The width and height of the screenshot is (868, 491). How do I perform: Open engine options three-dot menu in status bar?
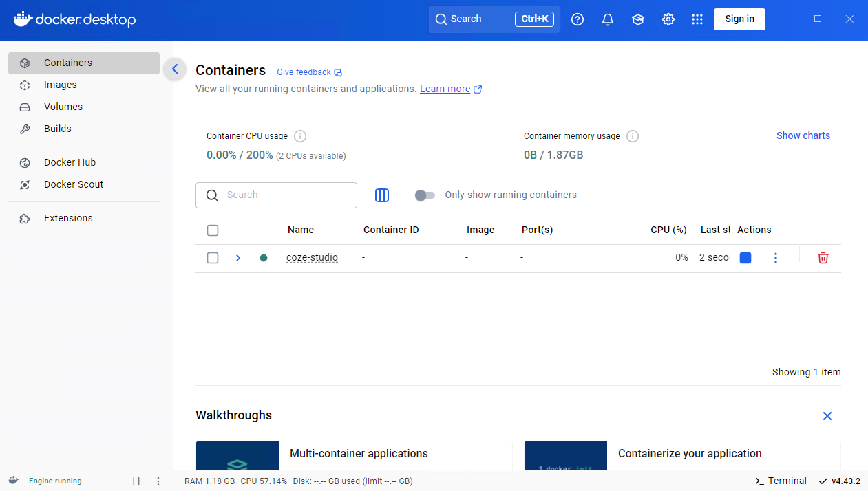click(x=158, y=481)
